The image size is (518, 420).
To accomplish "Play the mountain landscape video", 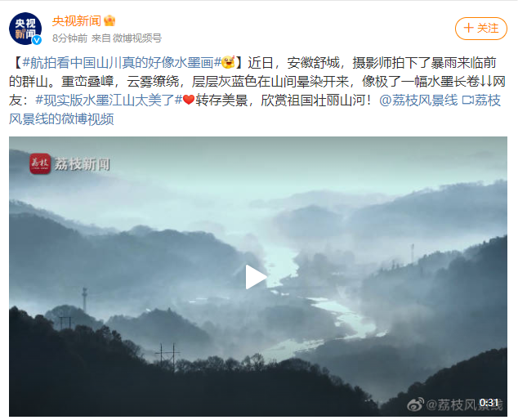I will (257, 277).
